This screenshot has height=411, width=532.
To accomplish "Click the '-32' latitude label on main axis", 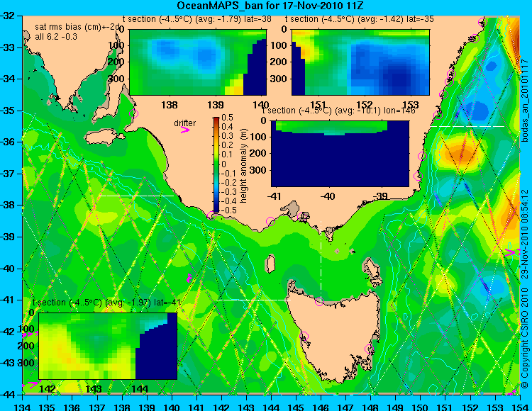I will 8,16.
